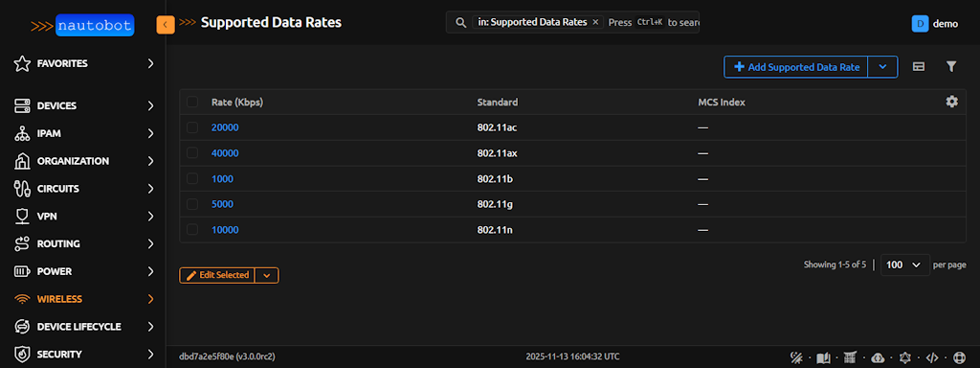Open code brackets icon in footer
The height and width of the screenshot is (368, 980).
pos(932,357)
